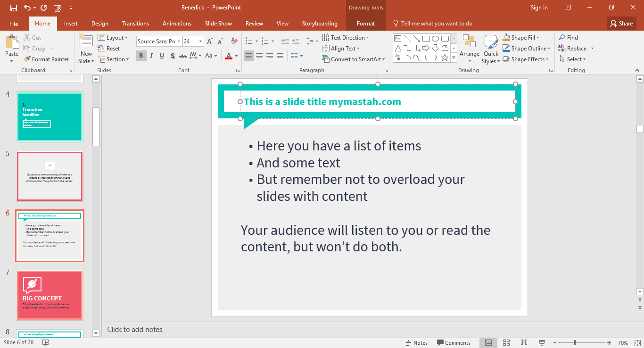The image size is (644, 348).
Task: Toggle Italic text formatting
Action: 151,56
